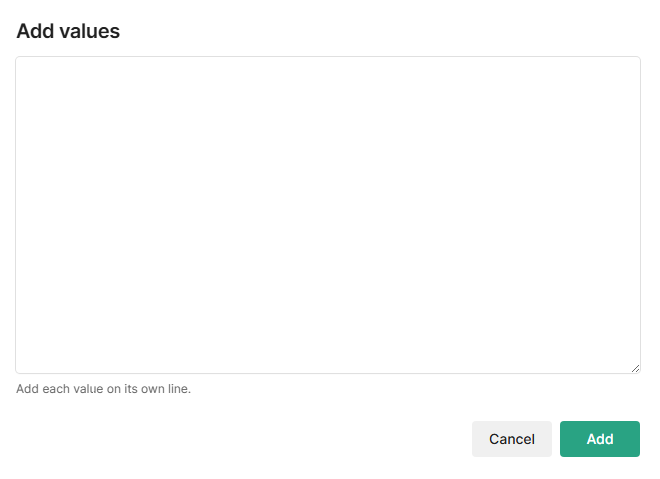Click the "Add each value on its own line" hint
Screen dimensions: 660x479
coord(103,389)
